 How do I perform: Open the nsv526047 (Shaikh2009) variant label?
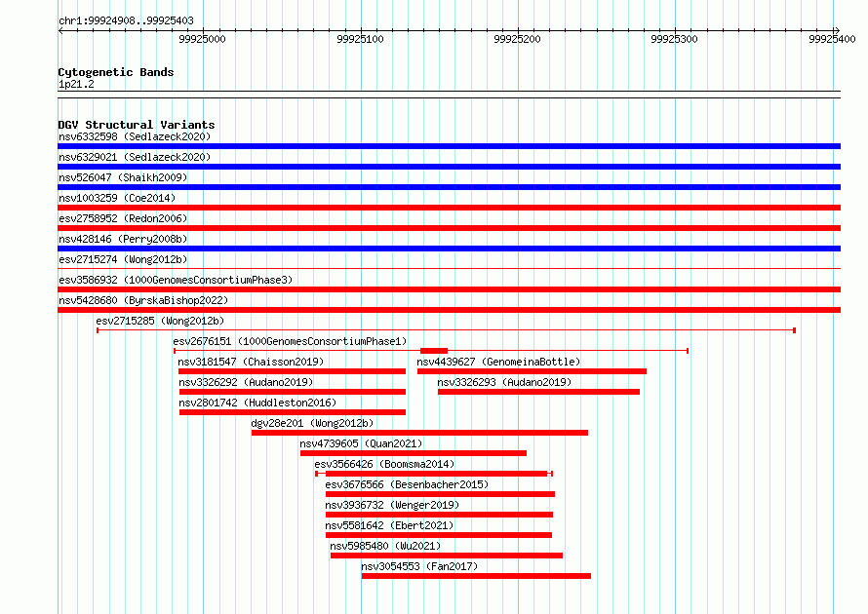point(123,177)
